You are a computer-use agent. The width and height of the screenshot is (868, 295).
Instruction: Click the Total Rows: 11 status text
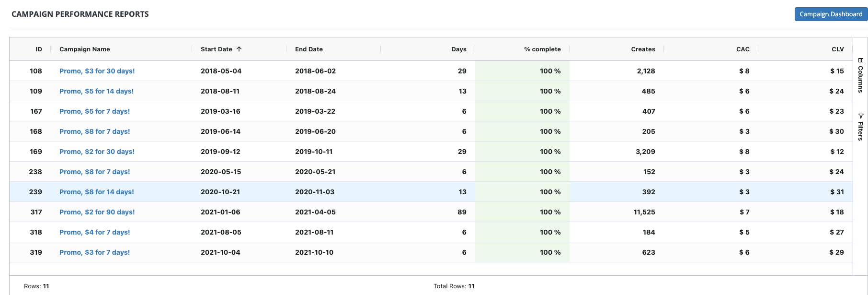tap(454, 286)
